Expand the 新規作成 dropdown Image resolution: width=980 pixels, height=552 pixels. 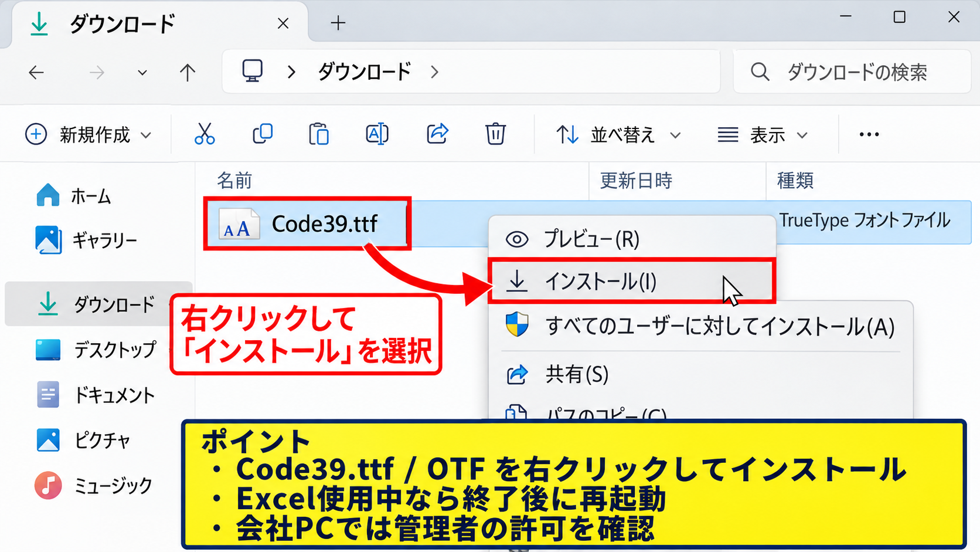tap(89, 134)
